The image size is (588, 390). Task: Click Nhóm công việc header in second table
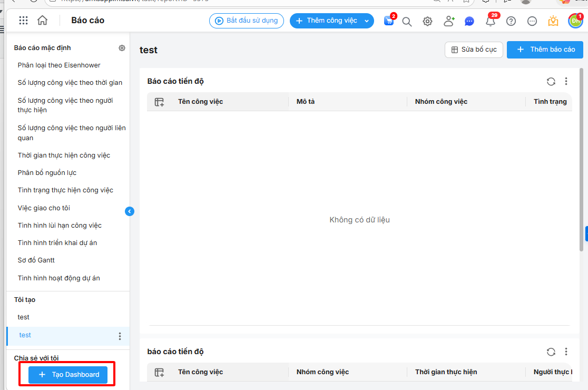[x=322, y=372]
